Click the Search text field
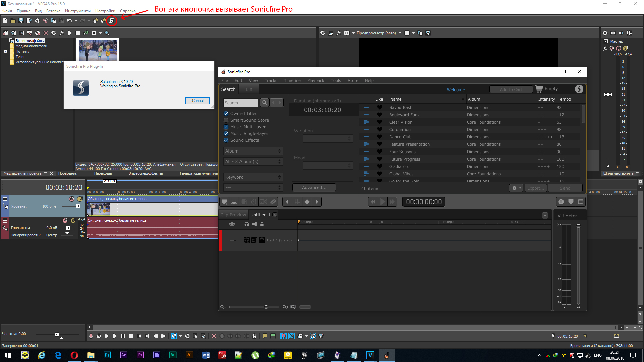This screenshot has height=362, width=644. 240,103
